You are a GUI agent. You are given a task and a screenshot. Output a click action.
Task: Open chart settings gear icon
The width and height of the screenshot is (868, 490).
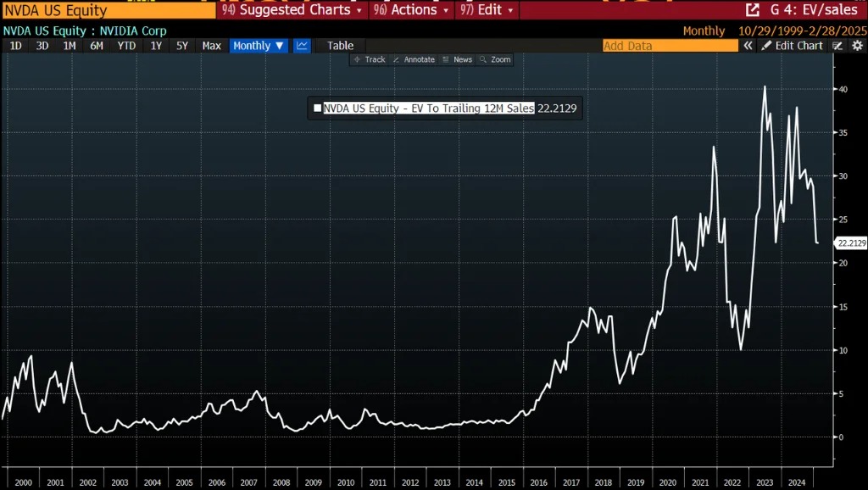point(857,46)
